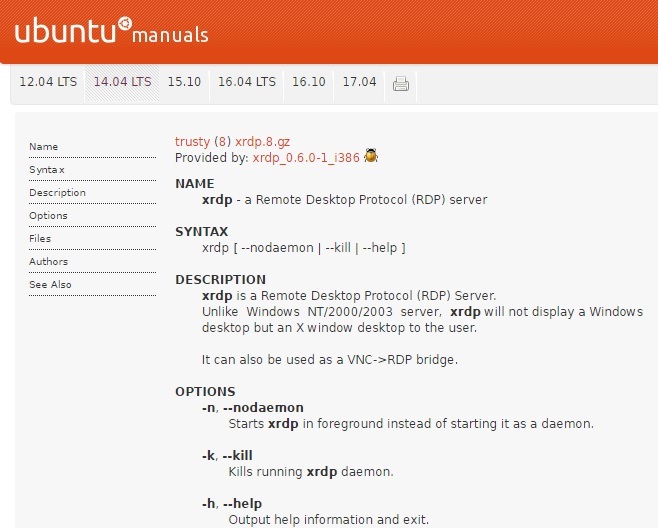Screen dimensions: 658x528
Task: Open the 17.04 release tab
Action: coord(359,82)
